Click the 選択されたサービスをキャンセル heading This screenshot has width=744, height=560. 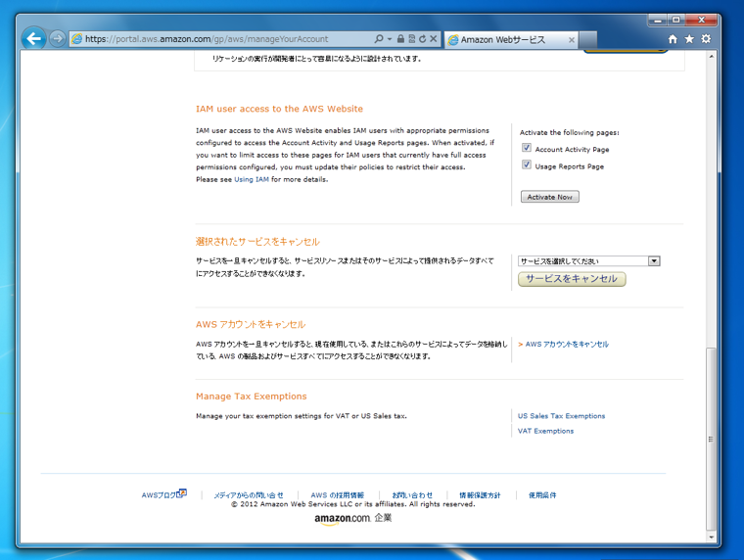(x=257, y=242)
